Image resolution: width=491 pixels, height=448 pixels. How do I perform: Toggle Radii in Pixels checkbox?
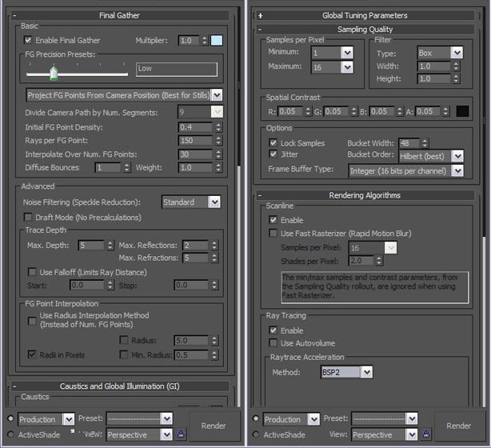coord(32,354)
